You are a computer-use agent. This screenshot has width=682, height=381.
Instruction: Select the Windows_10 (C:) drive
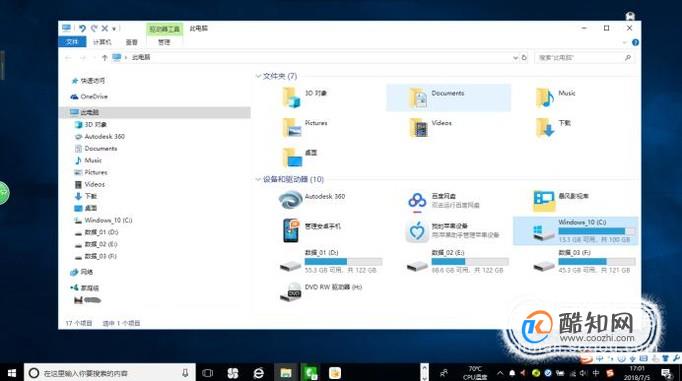pos(575,231)
